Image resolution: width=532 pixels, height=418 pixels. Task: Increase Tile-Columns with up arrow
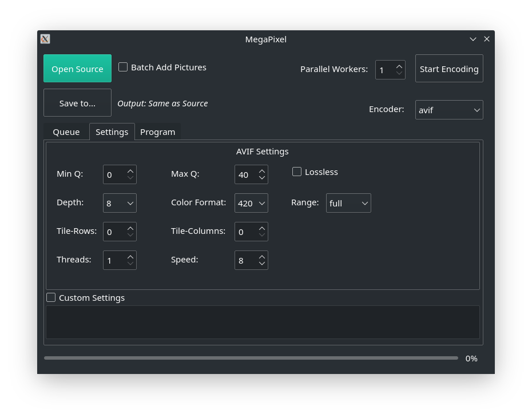click(x=262, y=228)
